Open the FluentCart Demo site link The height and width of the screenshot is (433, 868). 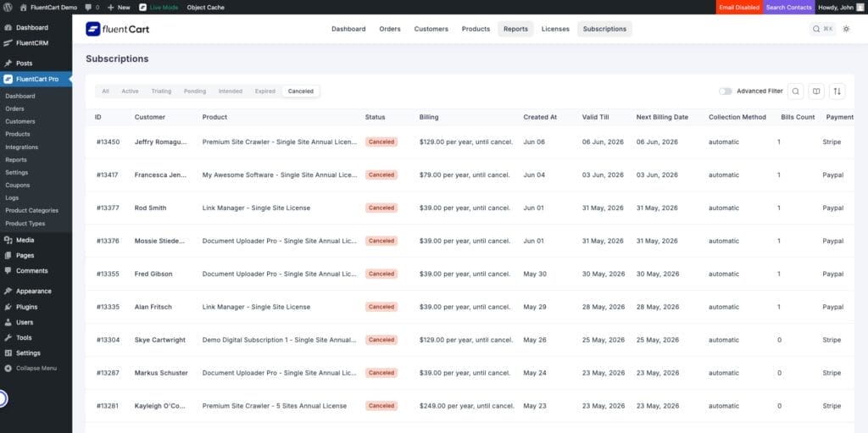[x=48, y=7]
